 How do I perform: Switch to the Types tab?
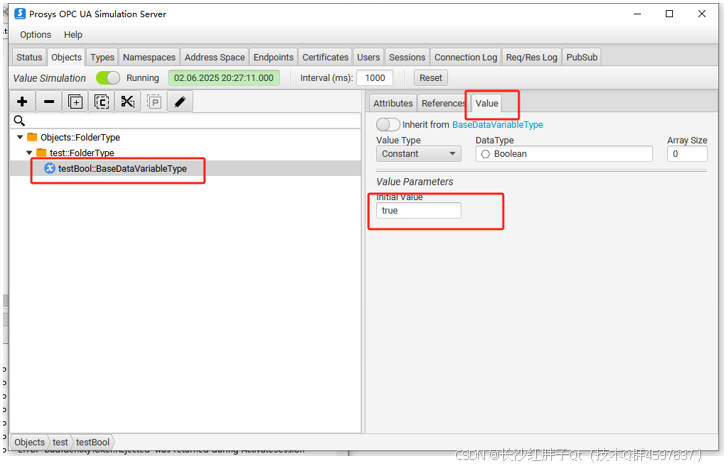(x=102, y=57)
